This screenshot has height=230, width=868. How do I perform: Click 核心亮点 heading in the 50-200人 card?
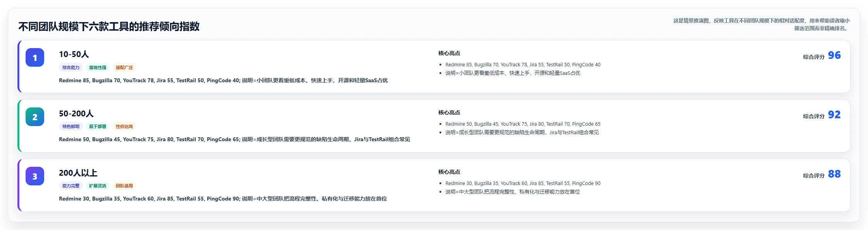(x=449, y=112)
